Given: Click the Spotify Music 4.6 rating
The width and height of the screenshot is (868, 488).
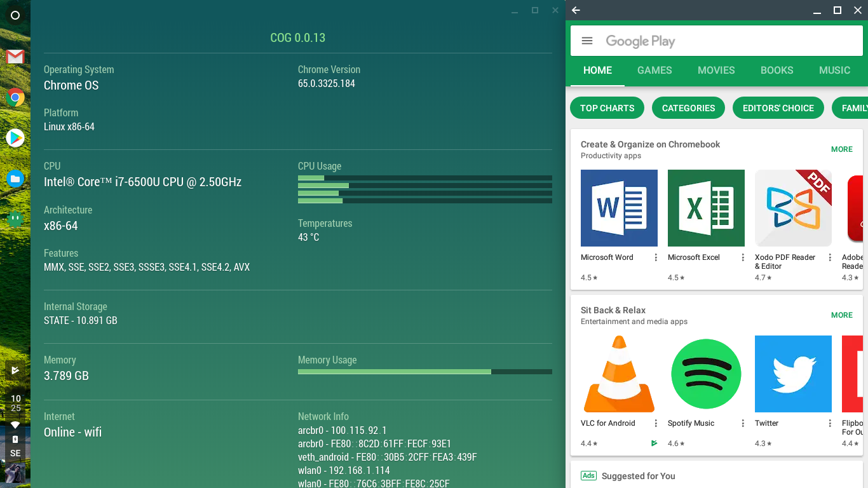Looking at the screenshot, I should point(676,444).
